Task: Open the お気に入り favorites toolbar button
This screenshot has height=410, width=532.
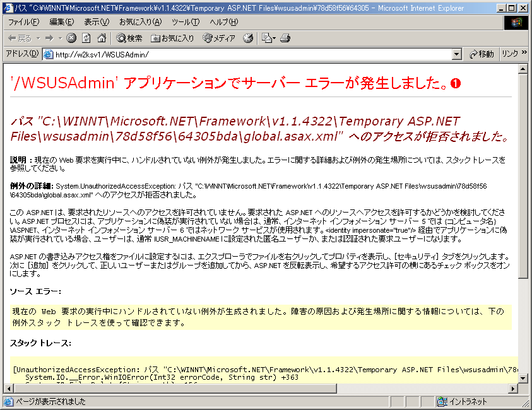Action: (172, 38)
